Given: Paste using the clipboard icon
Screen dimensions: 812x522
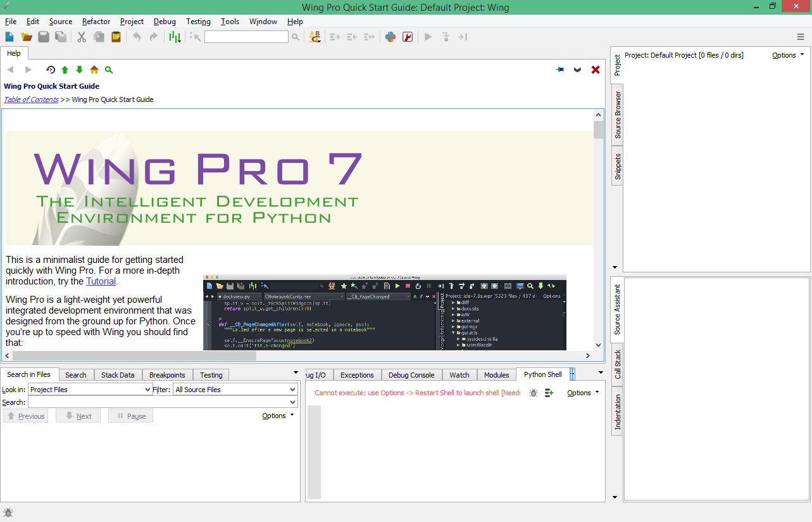Looking at the screenshot, I should [x=116, y=37].
